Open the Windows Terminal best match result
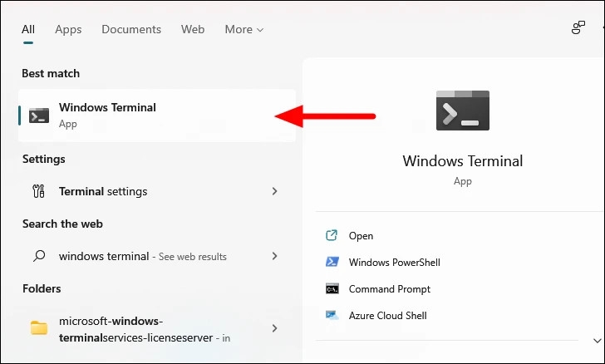Viewport: 605px width, 364px height. (x=157, y=116)
